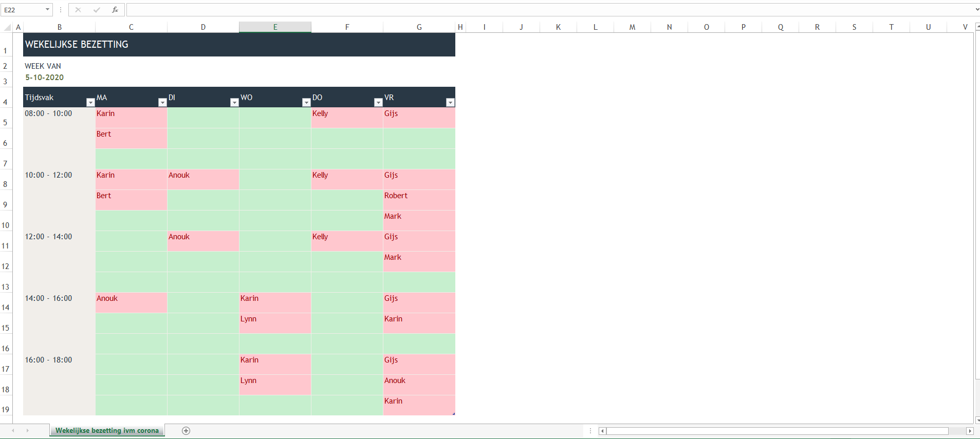Click horizontal scrollbar right arrow

(970, 431)
